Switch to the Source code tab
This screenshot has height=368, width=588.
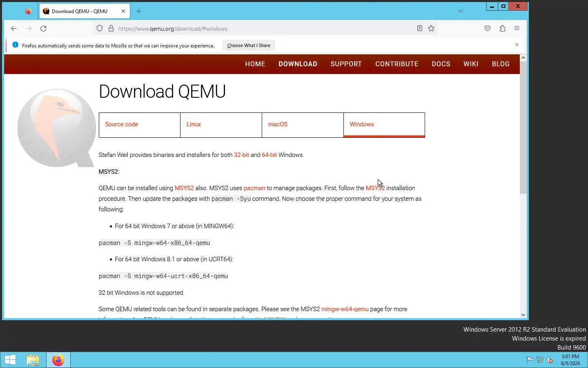click(139, 125)
